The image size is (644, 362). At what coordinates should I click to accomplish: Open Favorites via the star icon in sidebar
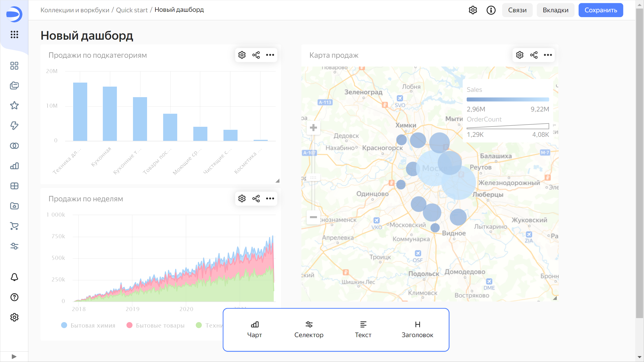pyautogui.click(x=14, y=105)
